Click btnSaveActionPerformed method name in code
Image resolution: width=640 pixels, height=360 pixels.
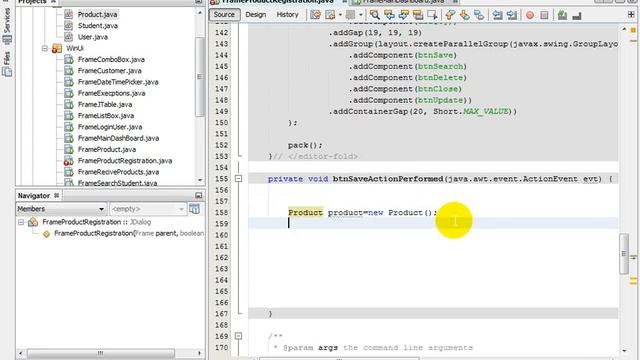[388, 179]
